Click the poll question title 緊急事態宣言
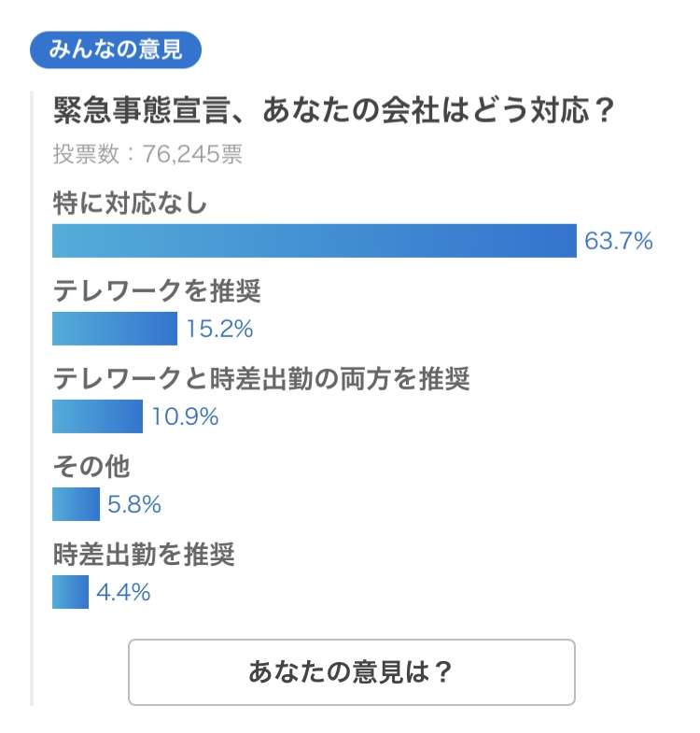 [333, 110]
